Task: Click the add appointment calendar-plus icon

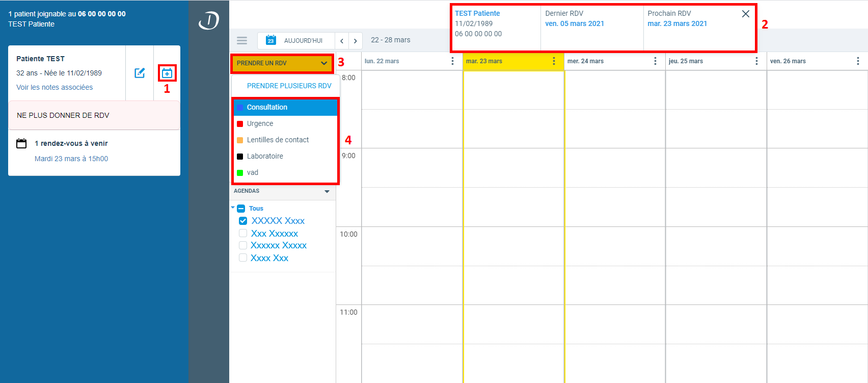Action: click(x=167, y=73)
